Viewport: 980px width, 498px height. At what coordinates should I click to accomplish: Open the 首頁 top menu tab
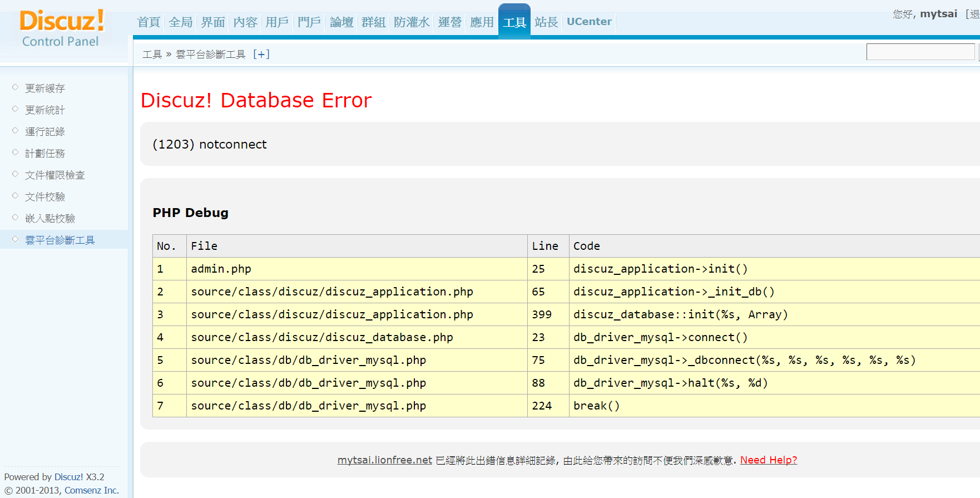click(x=149, y=22)
